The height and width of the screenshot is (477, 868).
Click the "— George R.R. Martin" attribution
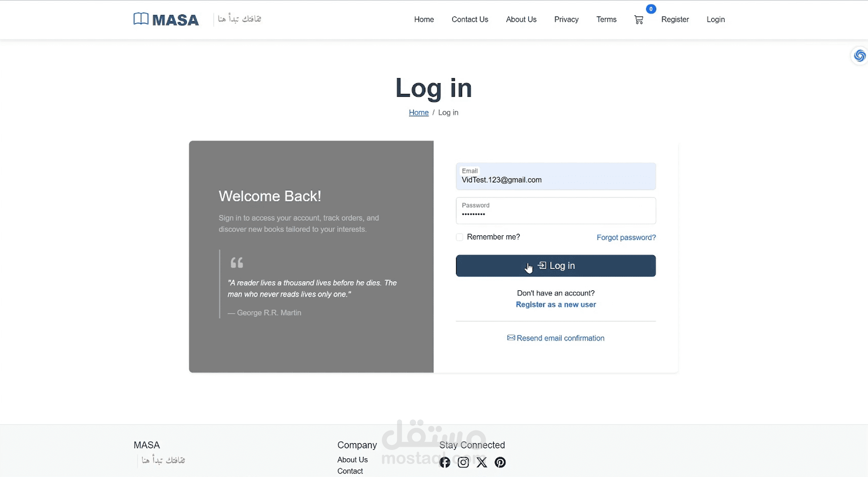tap(264, 312)
